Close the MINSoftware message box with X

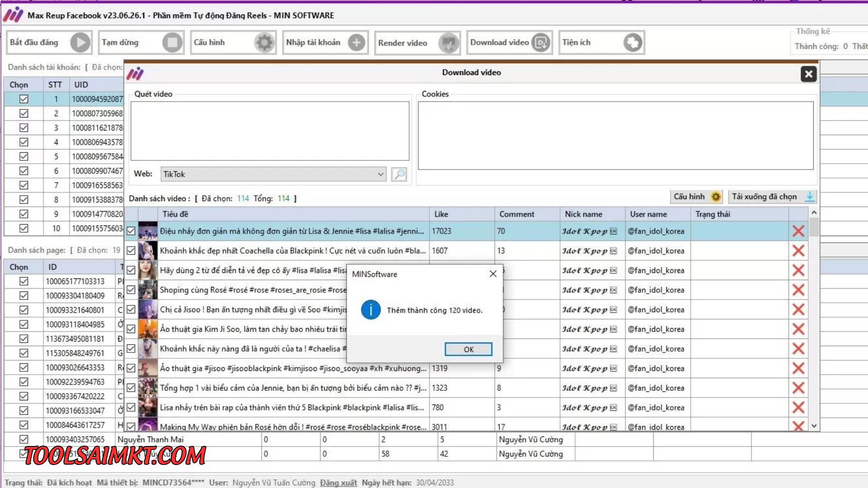[x=493, y=274]
